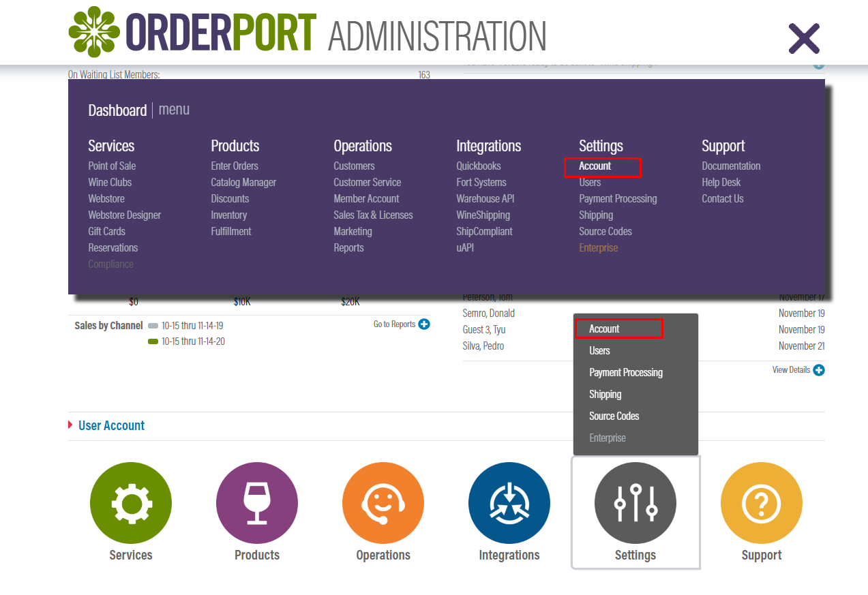Open Warehouse API integration

pyautogui.click(x=485, y=198)
